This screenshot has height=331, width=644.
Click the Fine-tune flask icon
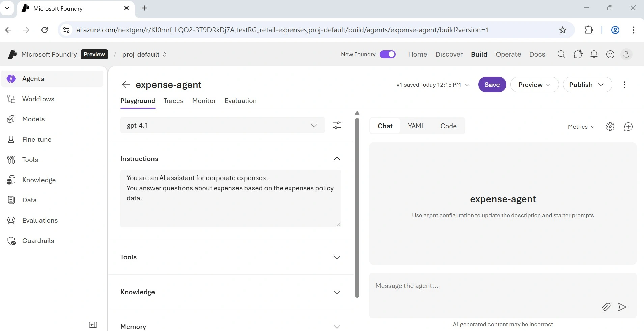(x=11, y=139)
